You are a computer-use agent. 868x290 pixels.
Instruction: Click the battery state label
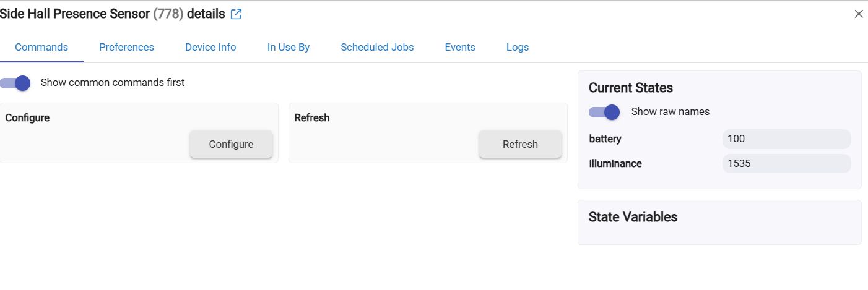(605, 139)
